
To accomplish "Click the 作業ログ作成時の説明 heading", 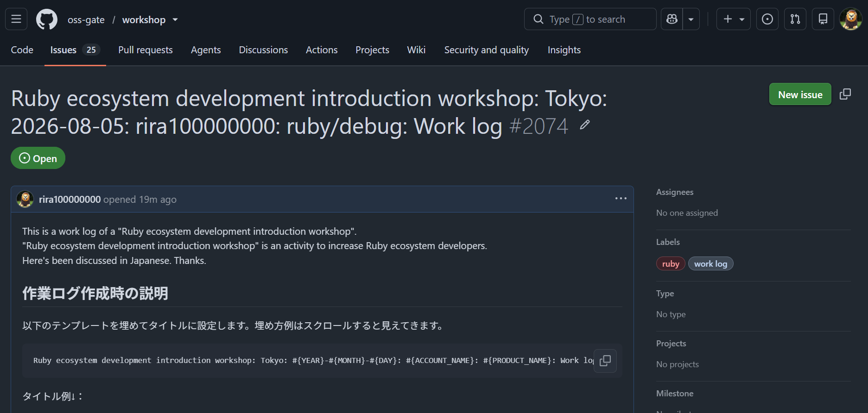I will 95,293.
